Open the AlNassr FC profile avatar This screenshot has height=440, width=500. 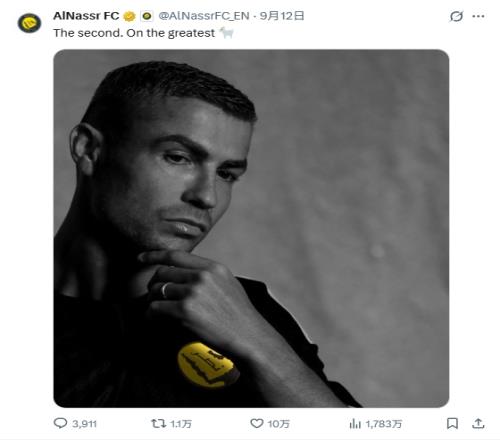[x=29, y=23]
